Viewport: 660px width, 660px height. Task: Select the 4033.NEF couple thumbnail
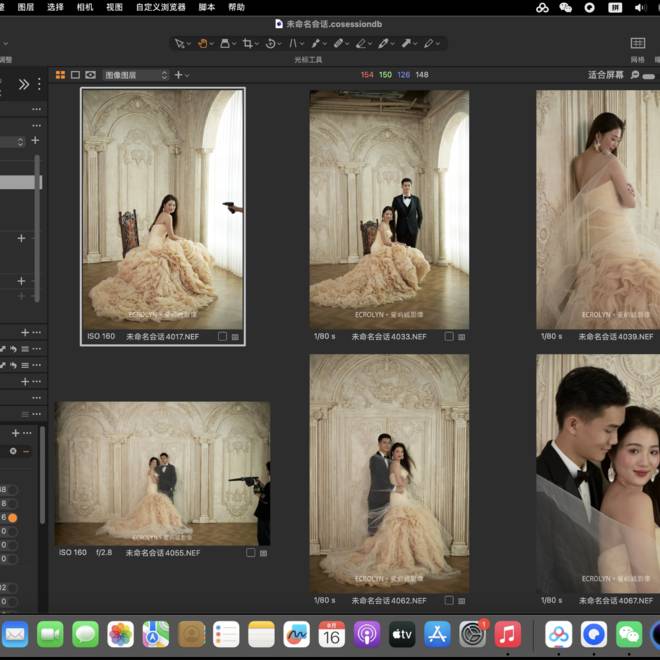point(389,210)
